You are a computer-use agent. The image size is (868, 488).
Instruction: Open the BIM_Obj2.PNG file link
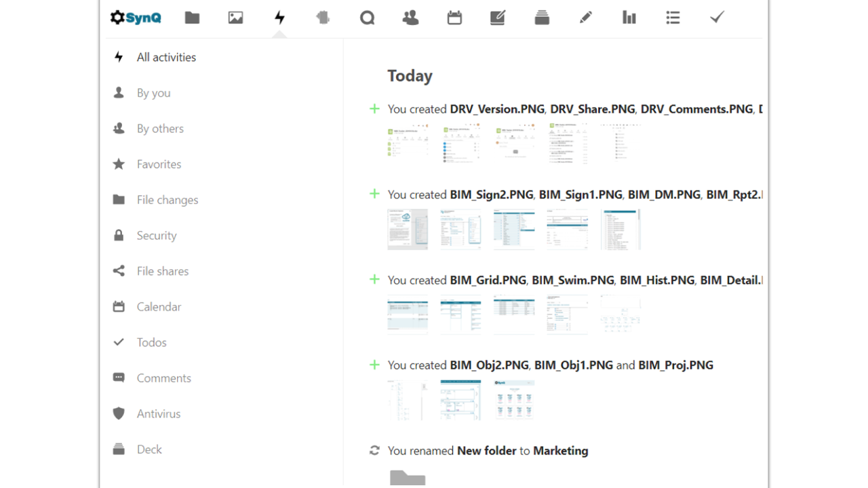[x=489, y=365]
